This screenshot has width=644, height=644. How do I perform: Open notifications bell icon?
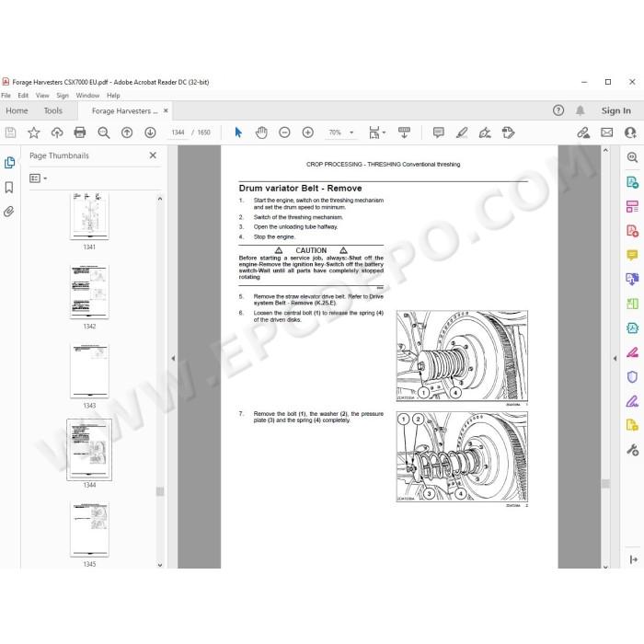pos(580,110)
